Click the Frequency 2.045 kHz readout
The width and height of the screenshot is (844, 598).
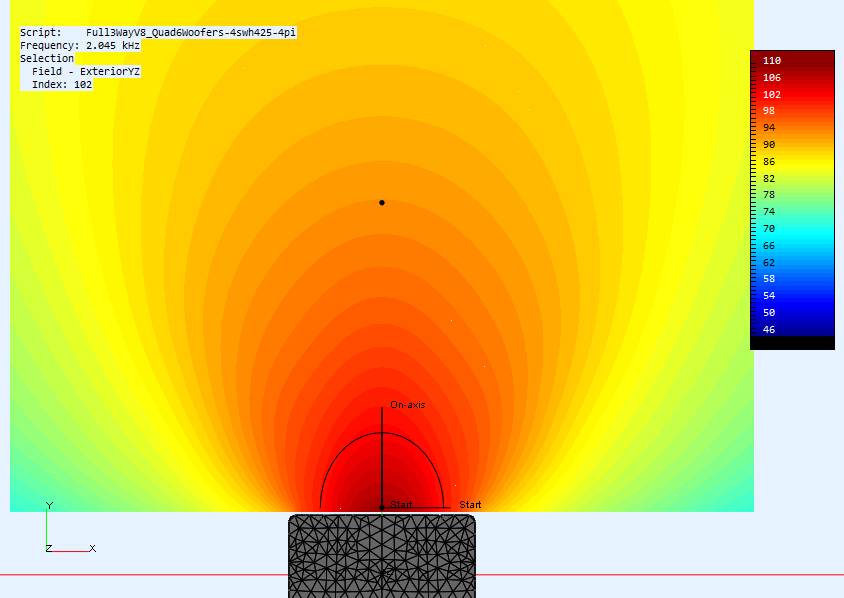[80, 46]
